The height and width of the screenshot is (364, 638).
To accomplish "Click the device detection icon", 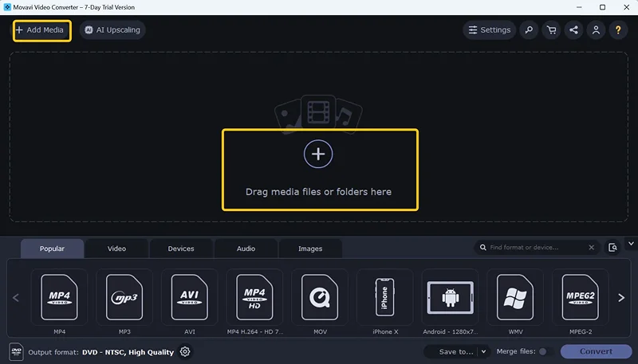I will [612, 248].
